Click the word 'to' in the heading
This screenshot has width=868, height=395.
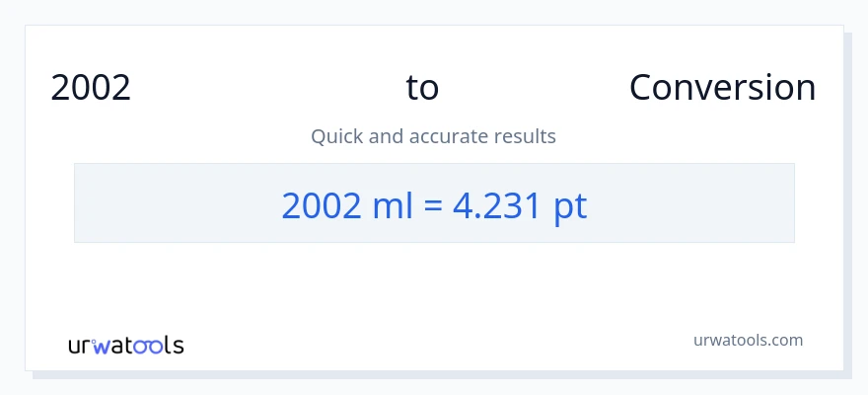[x=422, y=88]
